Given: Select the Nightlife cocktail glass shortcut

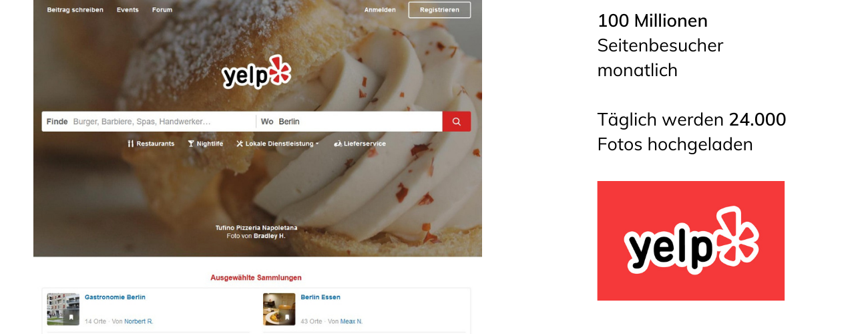Looking at the screenshot, I should (x=205, y=144).
